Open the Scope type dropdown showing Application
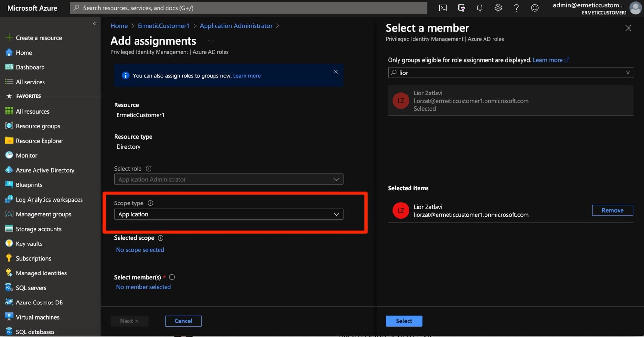644x337 pixels. (x=228, y=214)
